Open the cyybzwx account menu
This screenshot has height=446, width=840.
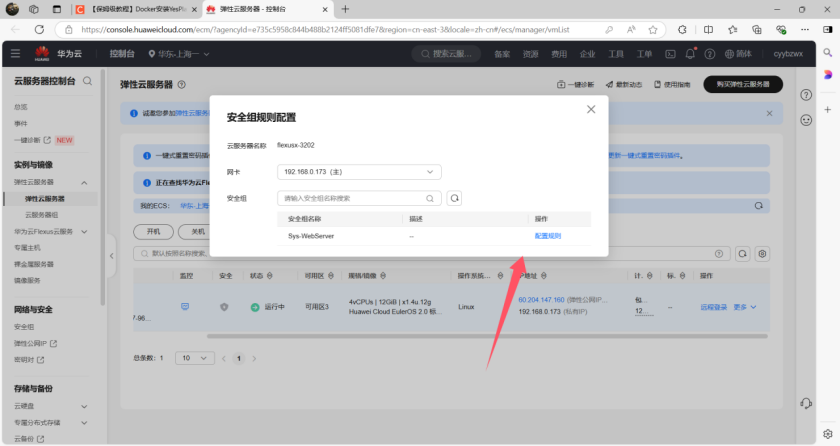pos(788,54)
